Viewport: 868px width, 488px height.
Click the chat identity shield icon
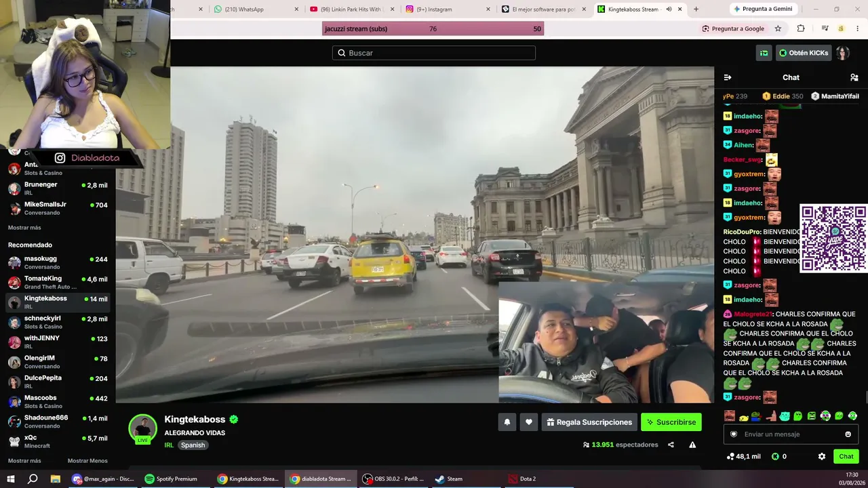[733, 434]
